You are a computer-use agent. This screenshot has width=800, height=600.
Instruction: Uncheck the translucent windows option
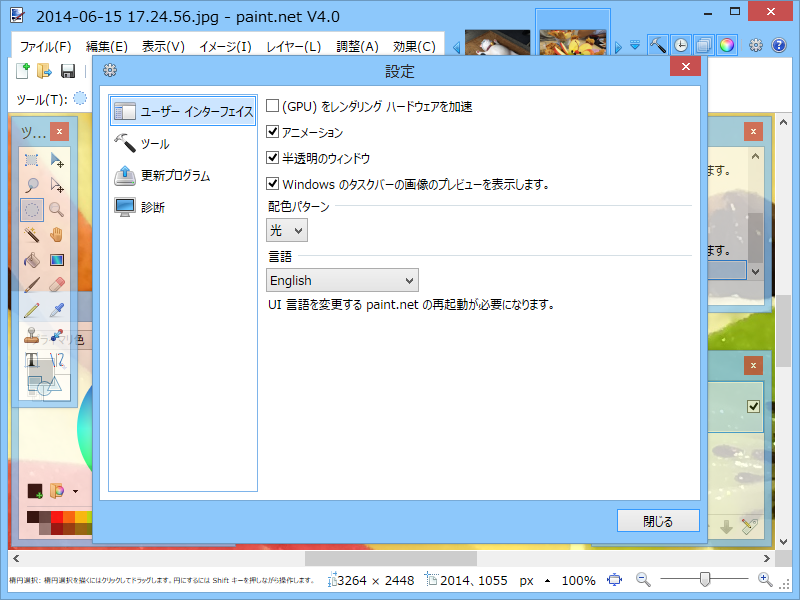(x=271, y=158)
